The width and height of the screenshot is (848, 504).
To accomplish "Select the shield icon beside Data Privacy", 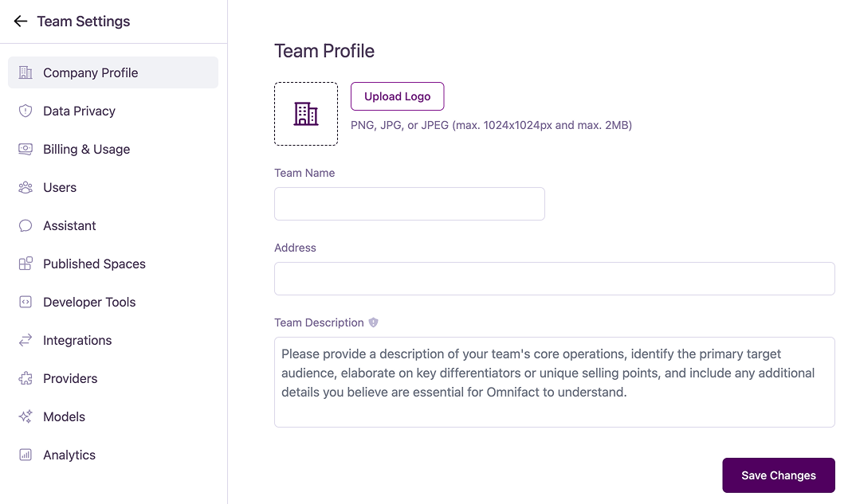I will click(25, 111).
